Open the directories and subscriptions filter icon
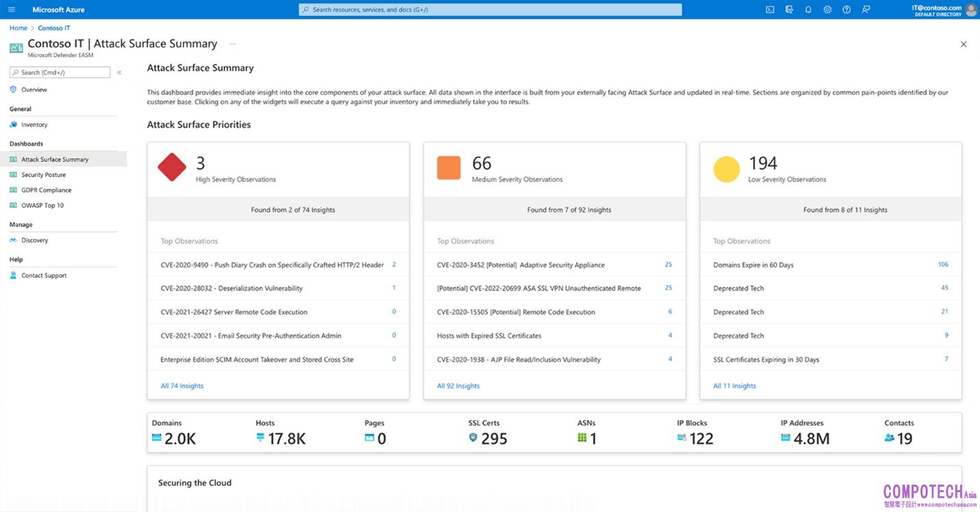The image size is (980, 512). tap(789, 10)
